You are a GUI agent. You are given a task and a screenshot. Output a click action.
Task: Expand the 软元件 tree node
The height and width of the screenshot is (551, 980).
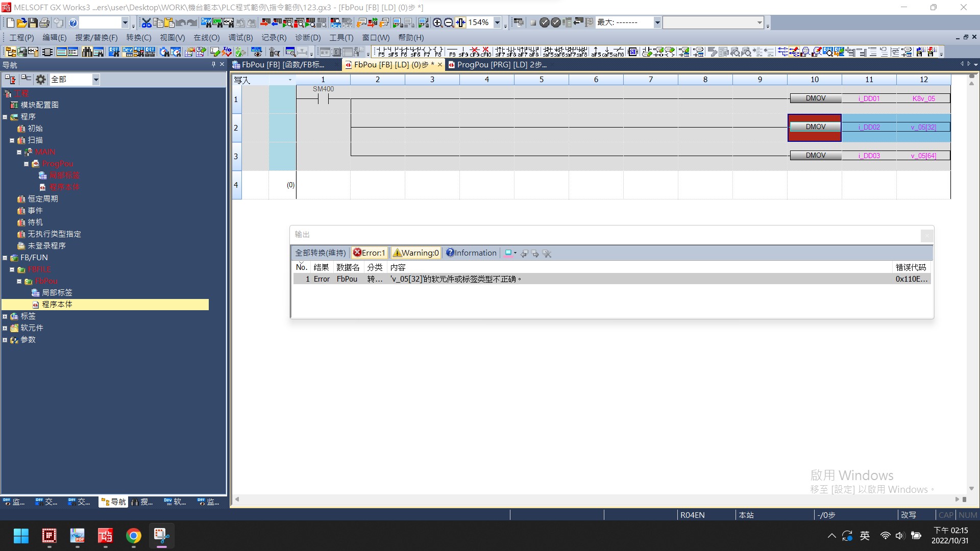[5, 328]
